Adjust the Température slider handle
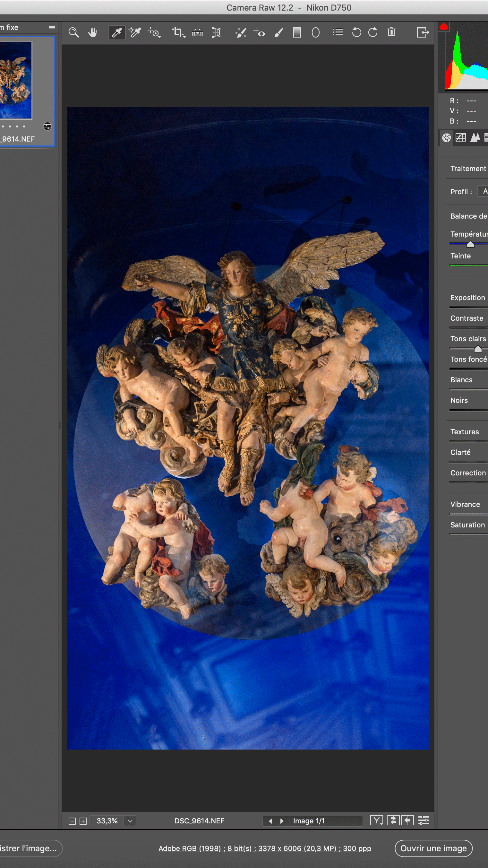Image resolution: width=488 pixels, height=868 pixels. click(470, 244)
